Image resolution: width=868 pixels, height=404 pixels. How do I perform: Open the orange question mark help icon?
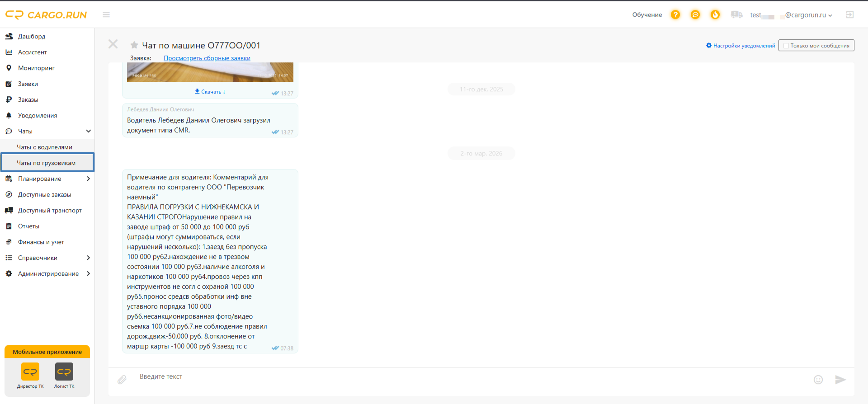point(675,14)
